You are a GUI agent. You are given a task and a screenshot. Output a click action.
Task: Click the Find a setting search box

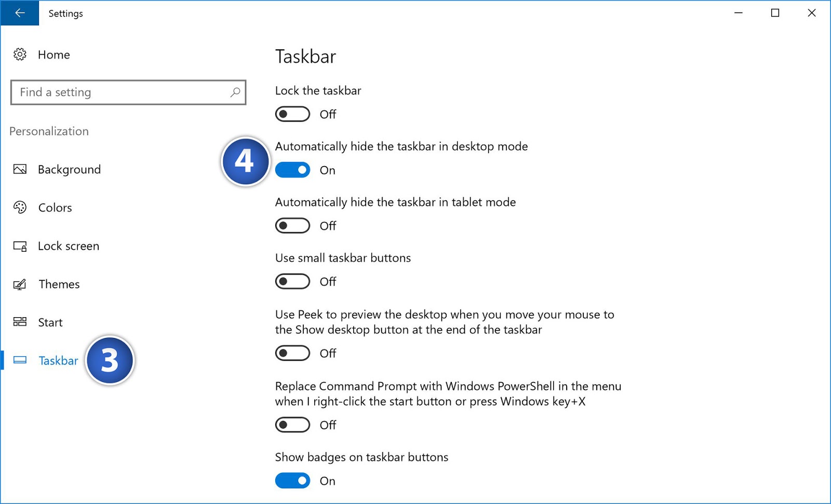(128, 92)
